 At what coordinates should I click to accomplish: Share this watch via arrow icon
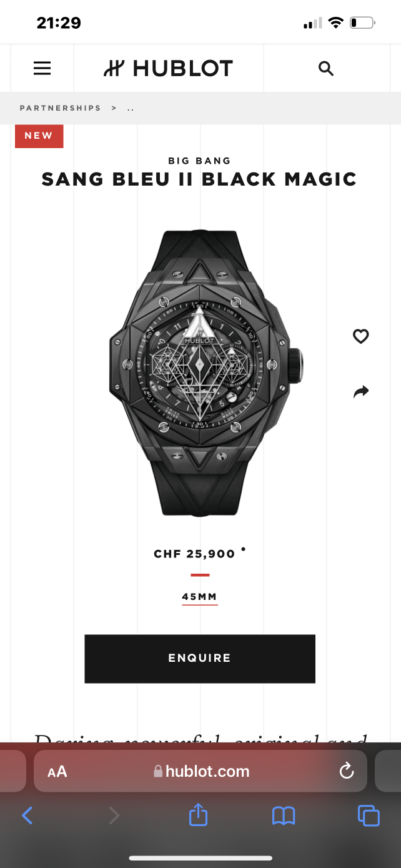[361, 392]
